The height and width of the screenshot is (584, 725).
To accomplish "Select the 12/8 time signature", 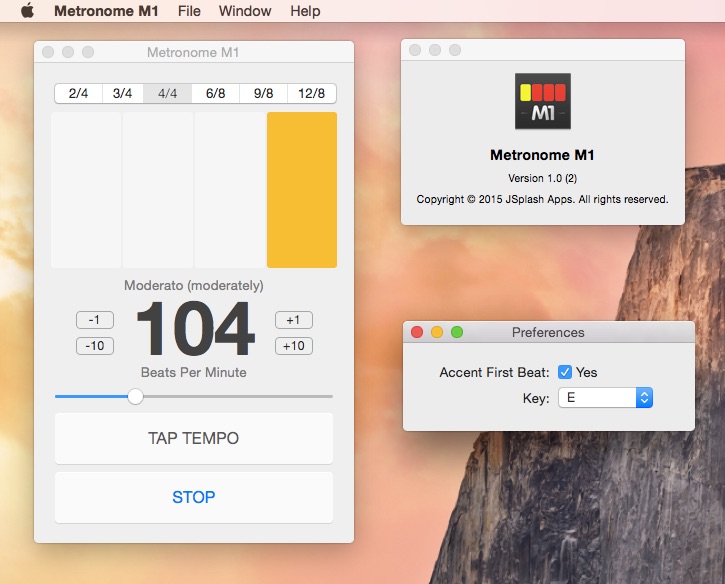I will coord(312,93).
